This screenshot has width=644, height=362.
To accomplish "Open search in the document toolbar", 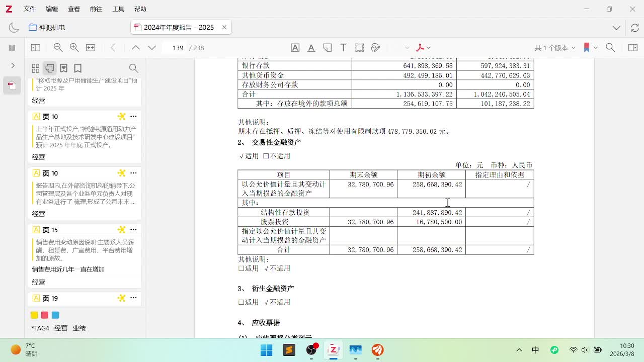I will (x=610, y=48).
